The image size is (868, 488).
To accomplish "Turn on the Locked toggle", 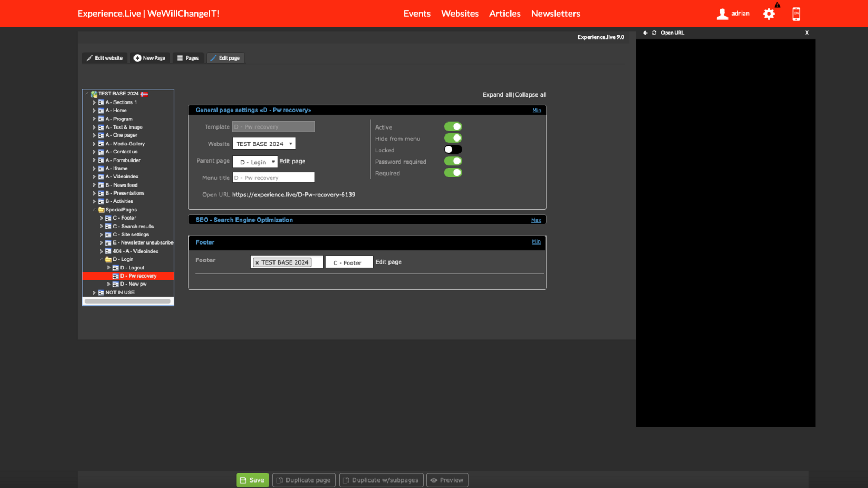I will tap(453, 150).
